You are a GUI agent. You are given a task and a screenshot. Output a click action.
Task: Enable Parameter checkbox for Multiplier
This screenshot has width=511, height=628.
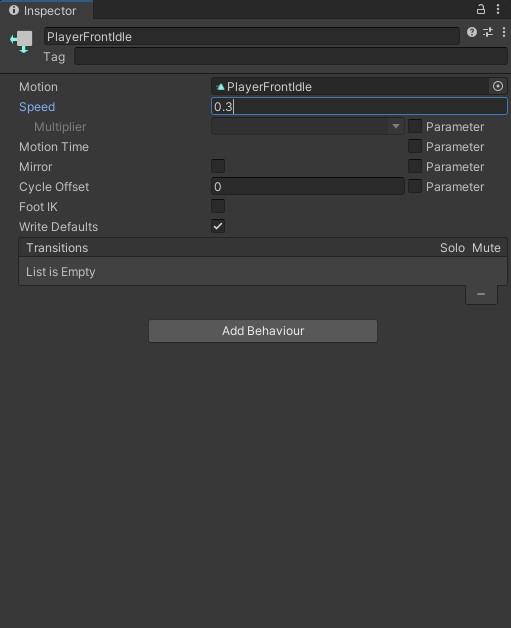click(x=415, y=126)
